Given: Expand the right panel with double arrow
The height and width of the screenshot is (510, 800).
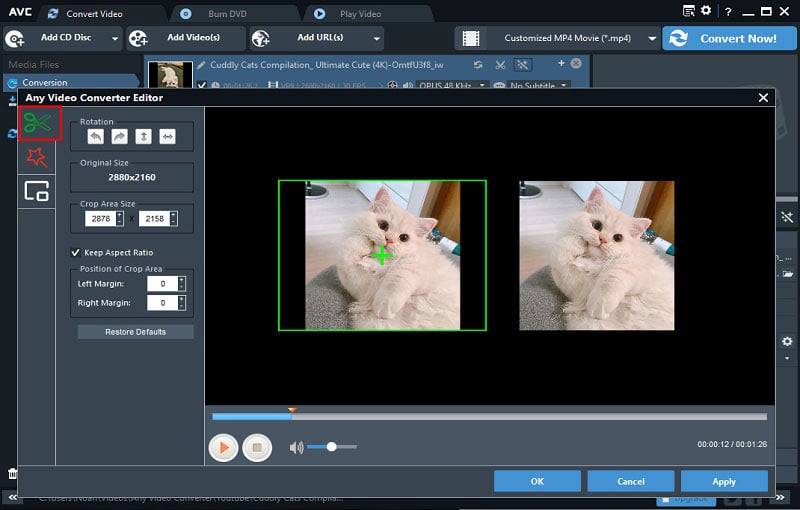Looking at the screenshot, I should [780, 497].
